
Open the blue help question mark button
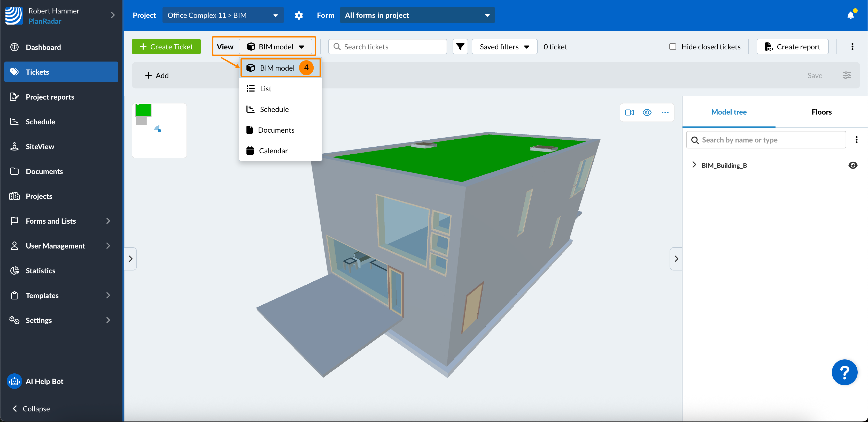point(844,372)
